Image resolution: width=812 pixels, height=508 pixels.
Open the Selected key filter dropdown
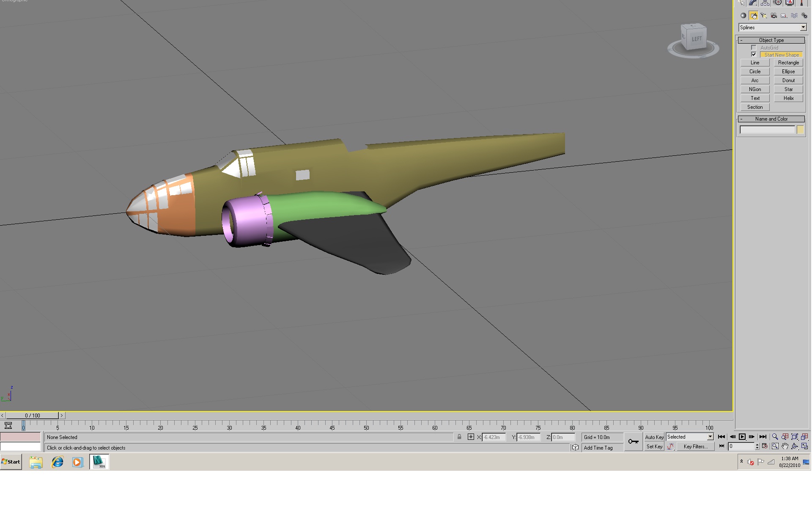690,437
